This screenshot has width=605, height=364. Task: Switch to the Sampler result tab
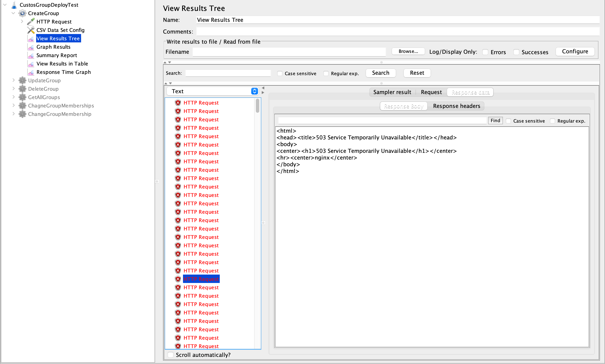[392, 92]
